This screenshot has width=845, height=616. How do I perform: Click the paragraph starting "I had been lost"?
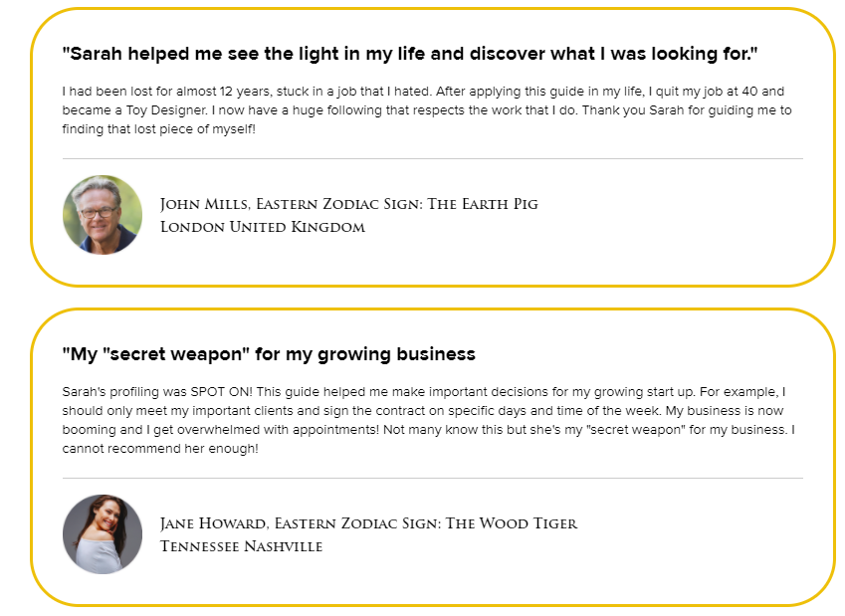[427, 109]
